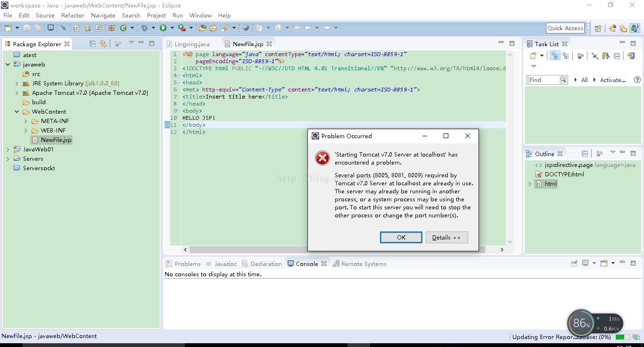Click the Synchronize Changed repository icon

(631, 56)
